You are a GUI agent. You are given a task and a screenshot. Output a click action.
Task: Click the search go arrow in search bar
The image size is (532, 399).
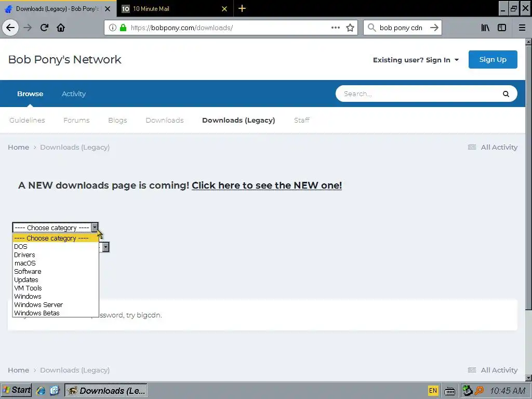click(434, 28)
